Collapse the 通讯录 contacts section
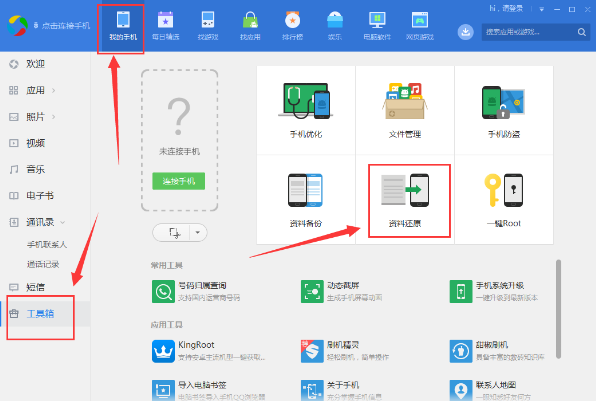This screenshot has width=596, height=401. pyautogui.click(x=63, y=222)
